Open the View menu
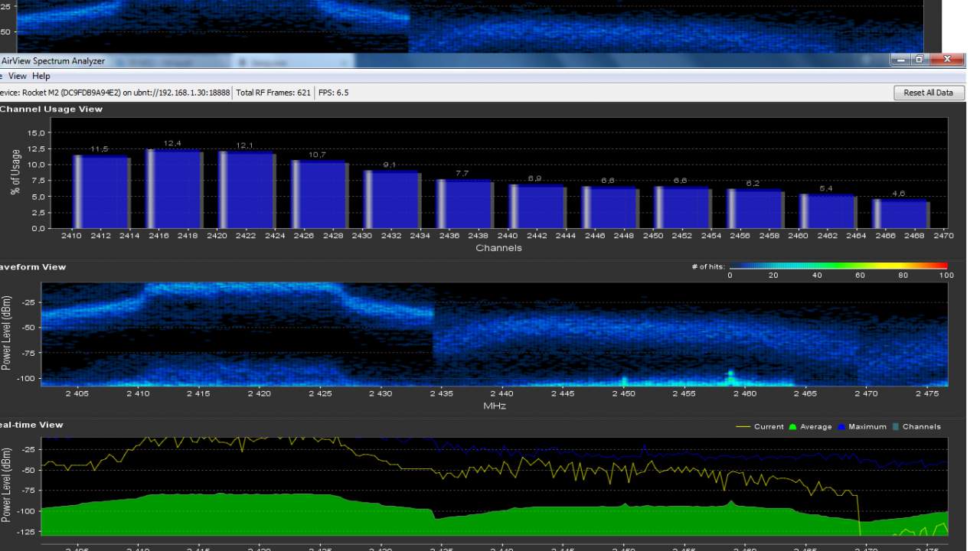Image resolution: width=980 pixels, height=551 pixels. click(18, 77)
